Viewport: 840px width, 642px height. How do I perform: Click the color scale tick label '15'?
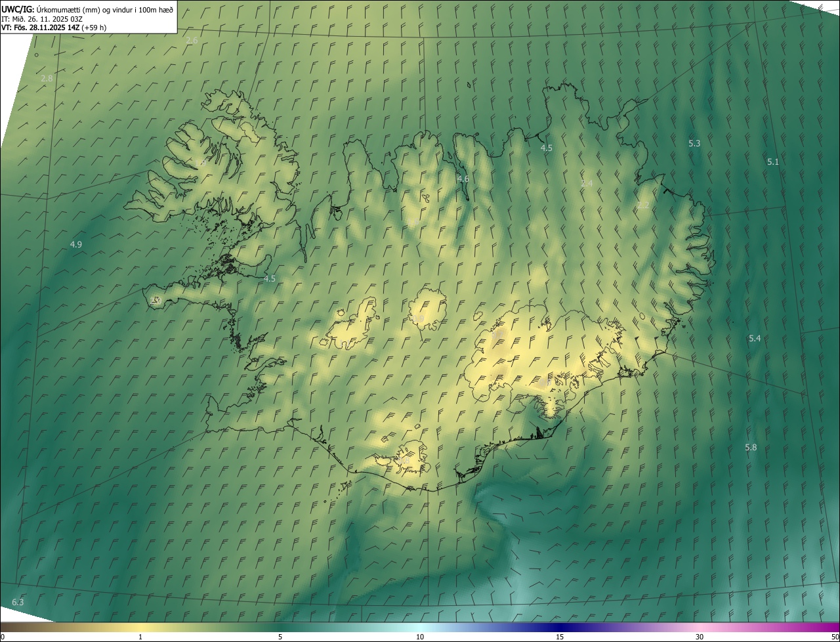point(560,637)
